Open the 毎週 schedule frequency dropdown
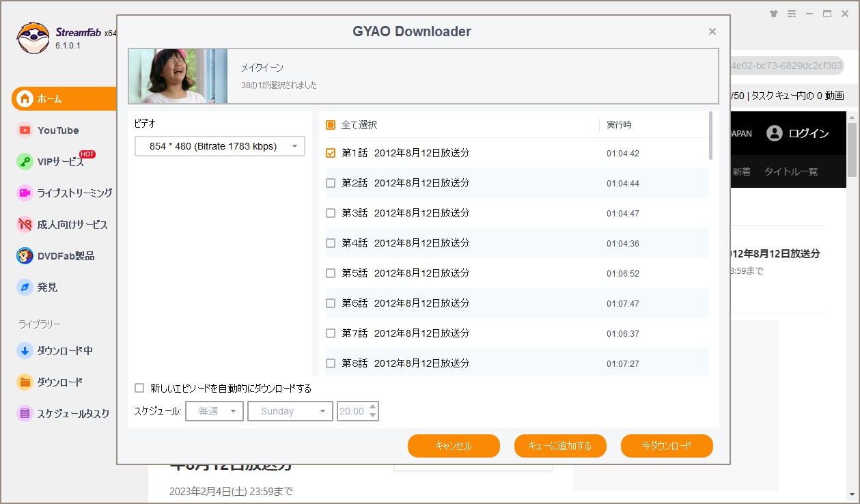 214,411
